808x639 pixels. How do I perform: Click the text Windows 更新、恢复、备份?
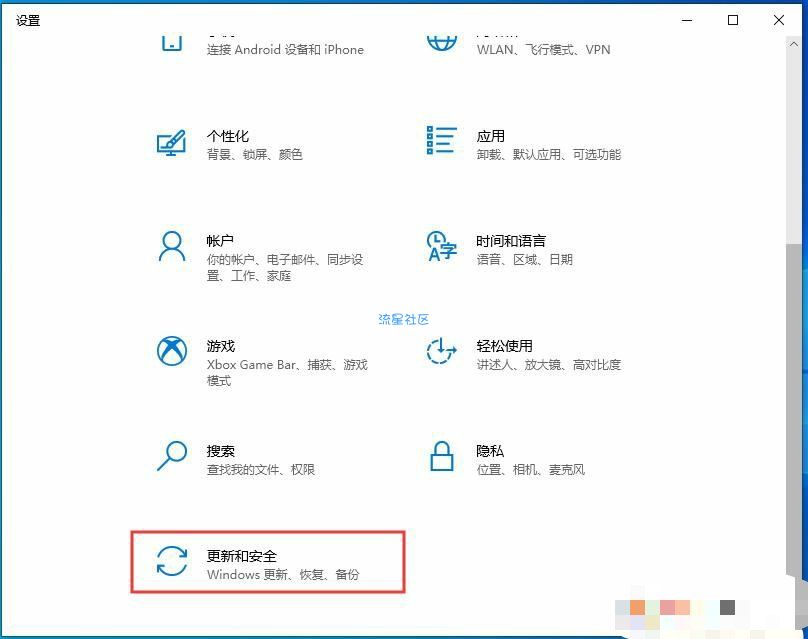tap(283, 575)
